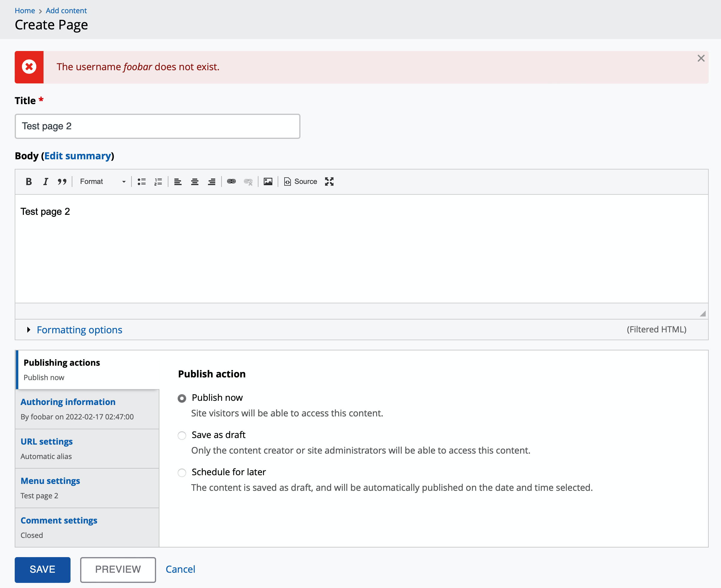Open Edit summary for the body

coord(77,156)
